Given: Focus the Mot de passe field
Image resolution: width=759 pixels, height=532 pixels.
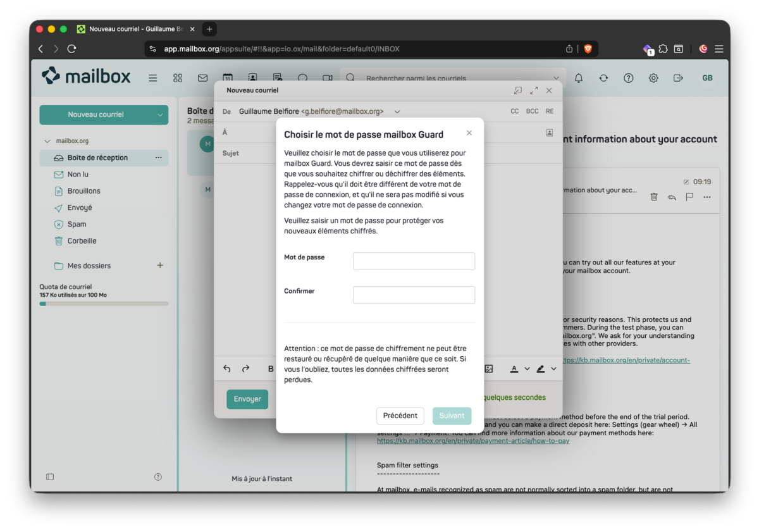Looking at the screenshot, I should pyautogui.click(x=414, y=261).
